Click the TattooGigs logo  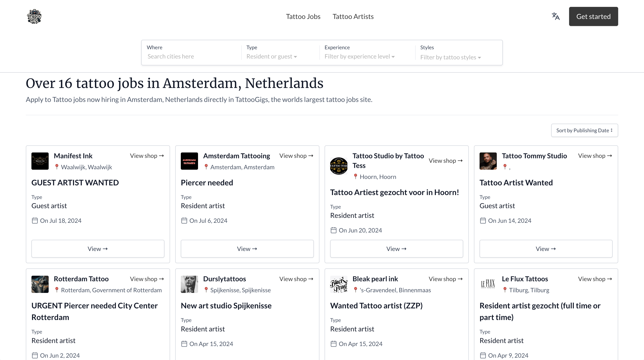34,17
